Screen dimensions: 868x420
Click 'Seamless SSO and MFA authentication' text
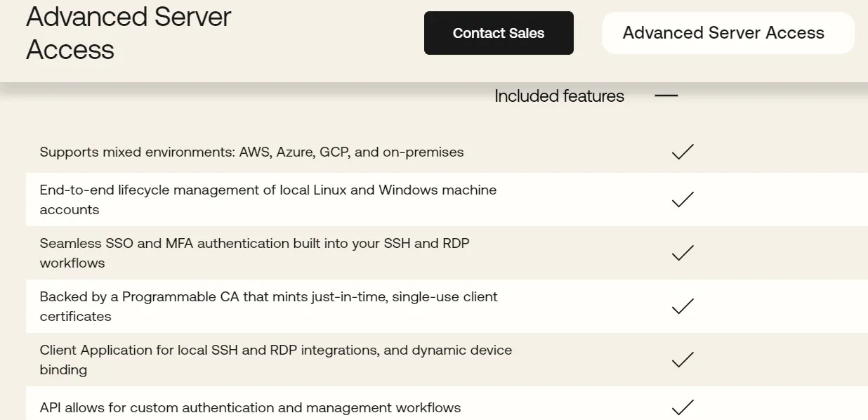[x=254, y=243]
